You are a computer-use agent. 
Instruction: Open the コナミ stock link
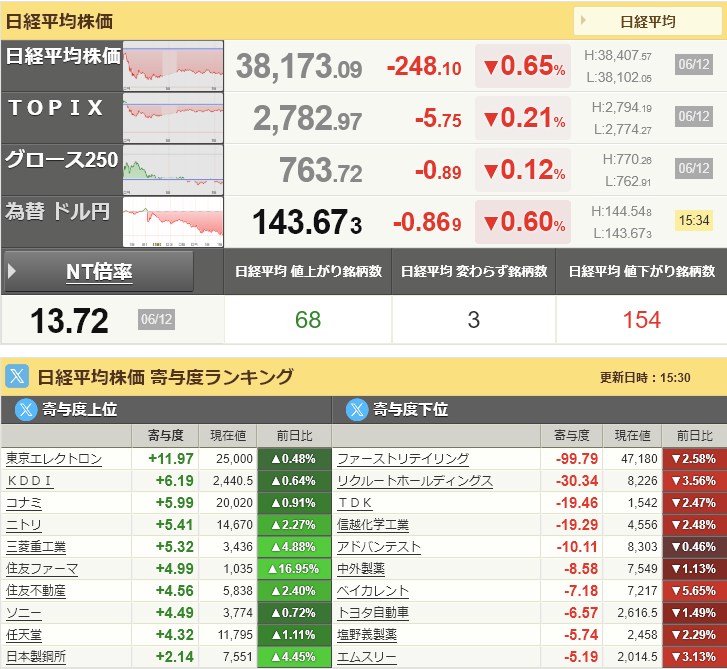coord(24,503)
